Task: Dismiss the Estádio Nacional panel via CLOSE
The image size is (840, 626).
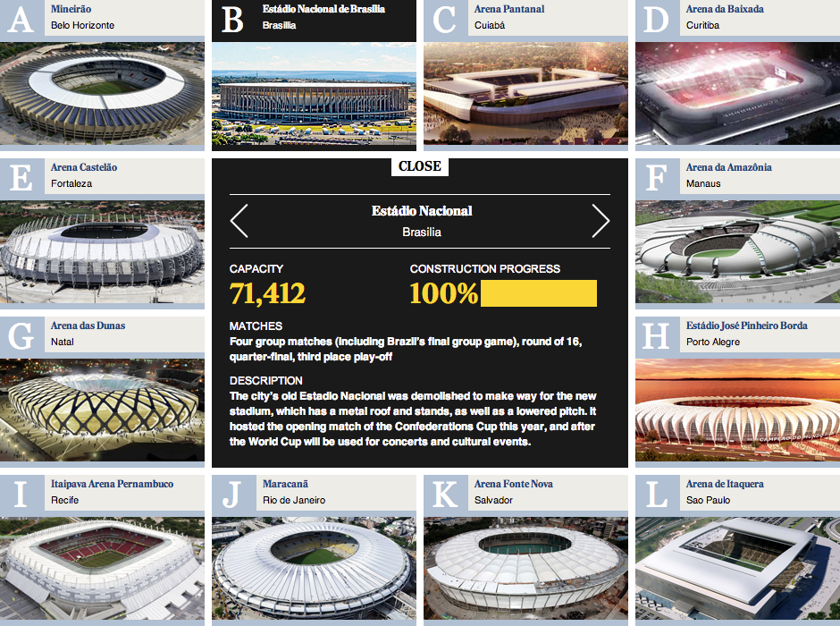Action: point(419,165)
